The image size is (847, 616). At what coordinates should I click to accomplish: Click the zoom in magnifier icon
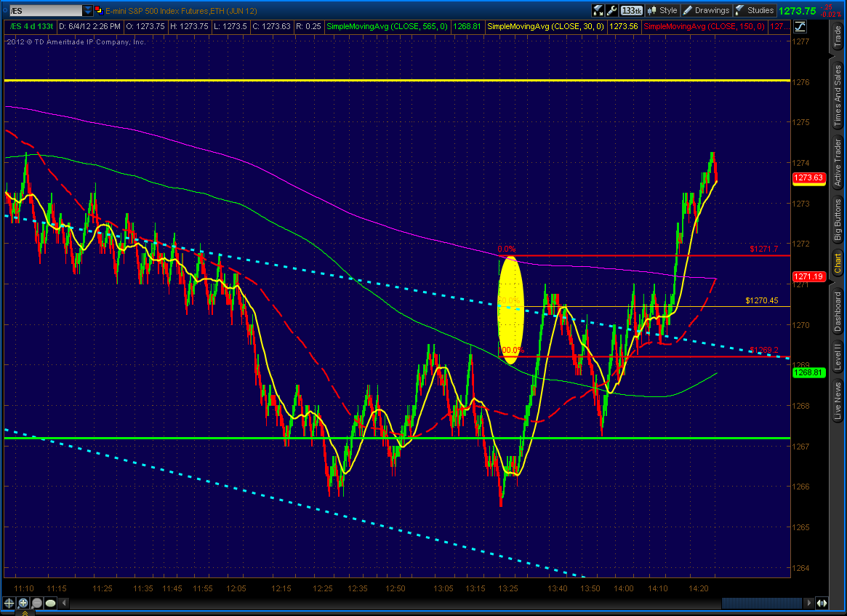(x=23, y=603)
